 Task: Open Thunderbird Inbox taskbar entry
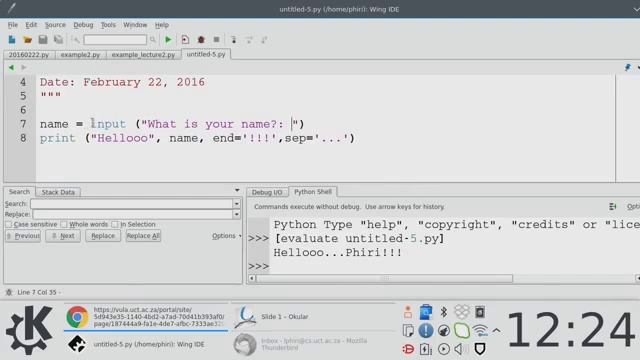coord(313,344)
